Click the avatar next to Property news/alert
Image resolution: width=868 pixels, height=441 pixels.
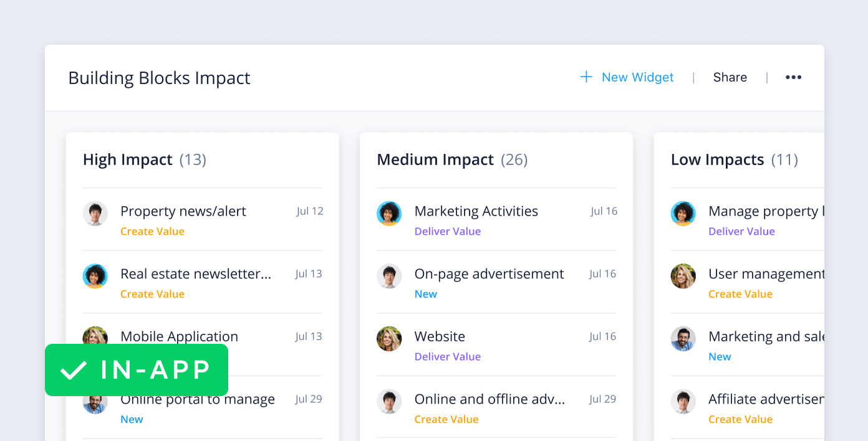click(95, 214)
